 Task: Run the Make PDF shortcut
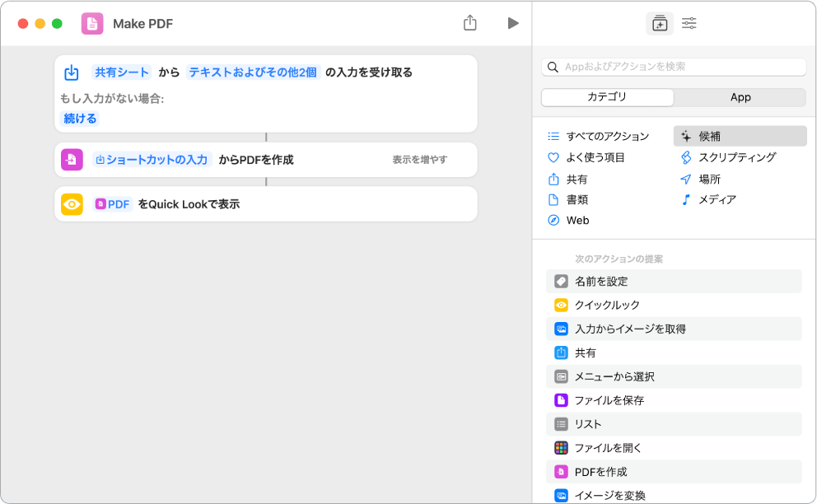(x=513, y=23)
